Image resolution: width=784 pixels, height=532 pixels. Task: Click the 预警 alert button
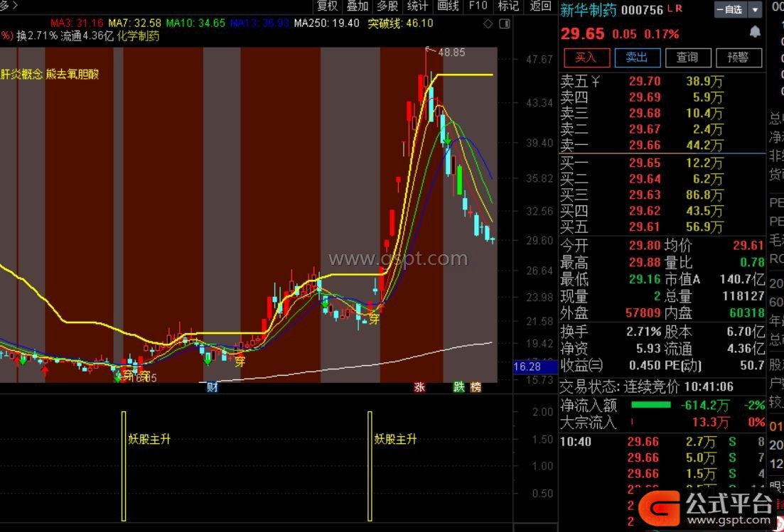[x=739, y=58]
